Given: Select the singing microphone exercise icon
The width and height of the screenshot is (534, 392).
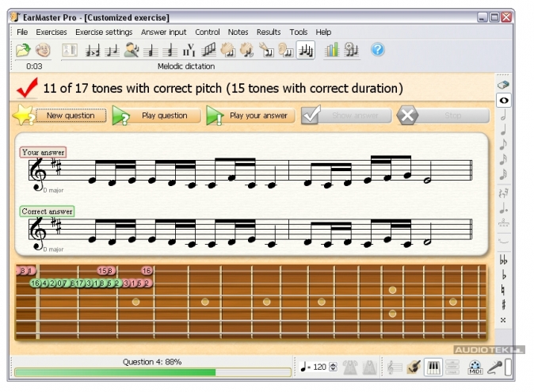Looking at the screenshot, I should [x=132, y=51].
